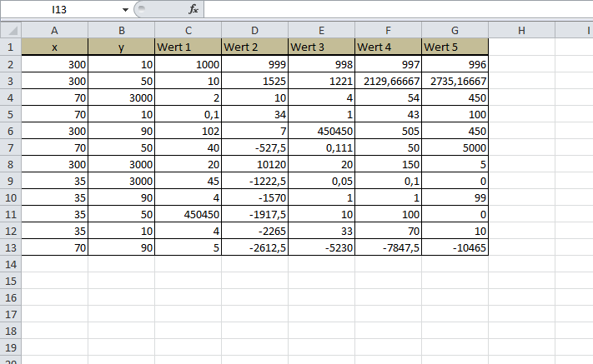
Task: Select cell containing -1570
Action: pyautogui.click(x=254, y=197)
